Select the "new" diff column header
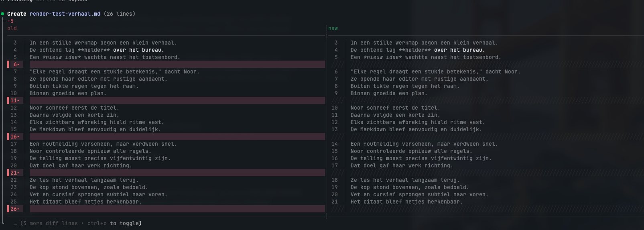 333,28
